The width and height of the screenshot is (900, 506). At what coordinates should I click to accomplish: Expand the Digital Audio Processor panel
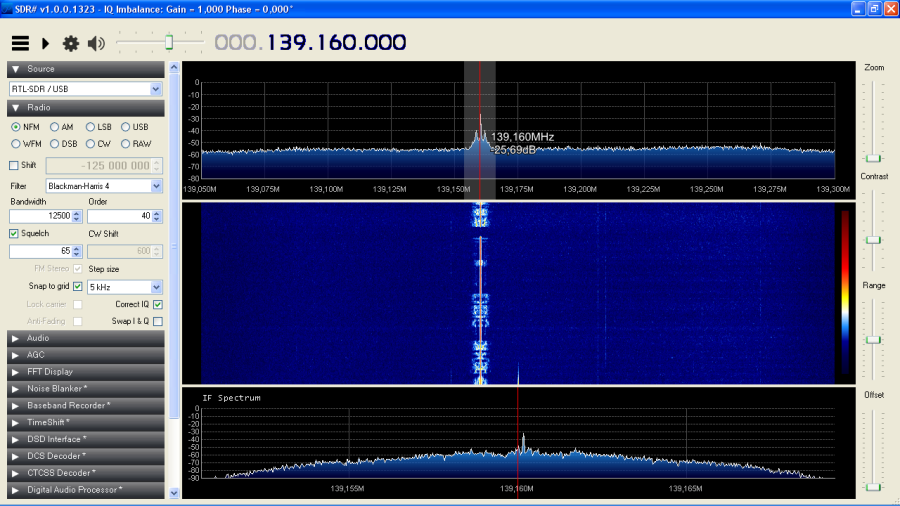click(x=86, y=490)
